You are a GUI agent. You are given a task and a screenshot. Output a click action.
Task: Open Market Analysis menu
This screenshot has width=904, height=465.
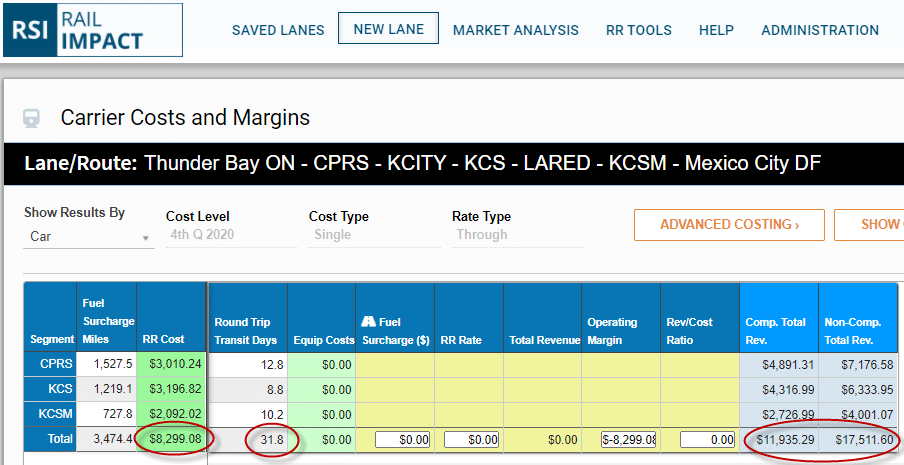click(515, 30)
